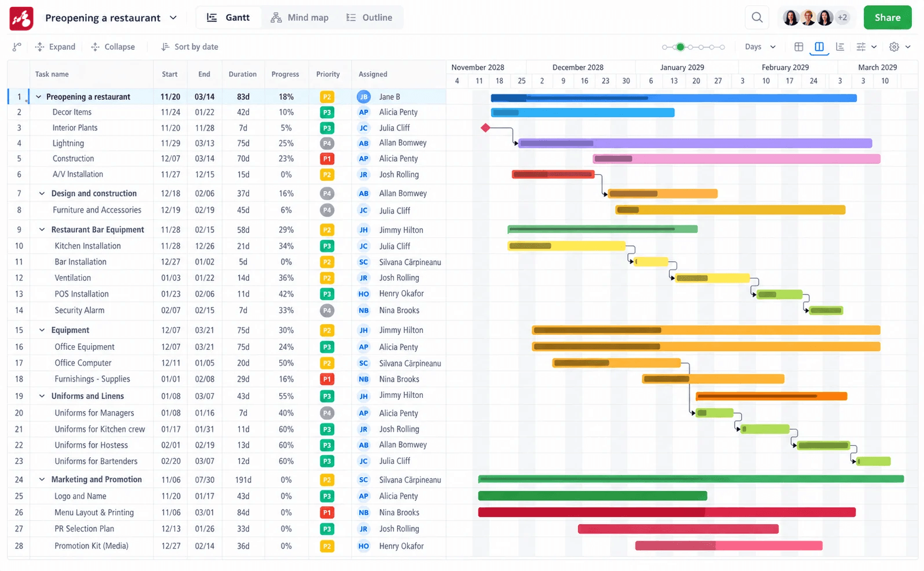
Task: Open the search magnifier icon
Action: (757, 17)
